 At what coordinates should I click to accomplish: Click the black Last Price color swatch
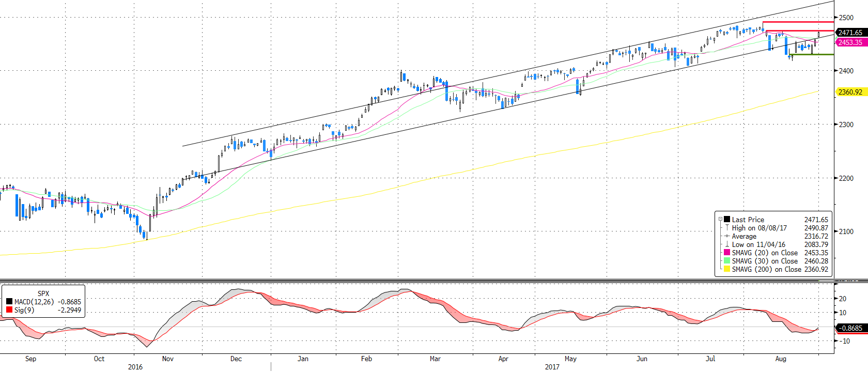727,219
